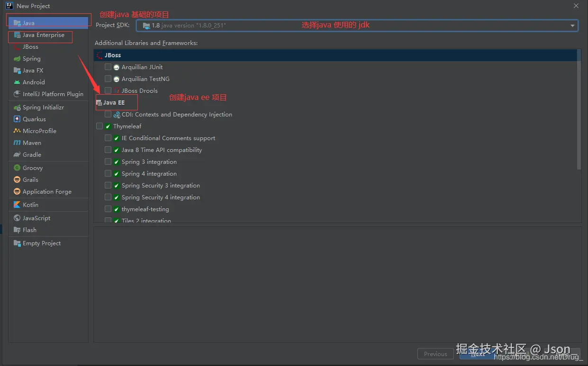Check Java 8 Time API compatibility
Screen dimensions: 588x366
[108, 150]
